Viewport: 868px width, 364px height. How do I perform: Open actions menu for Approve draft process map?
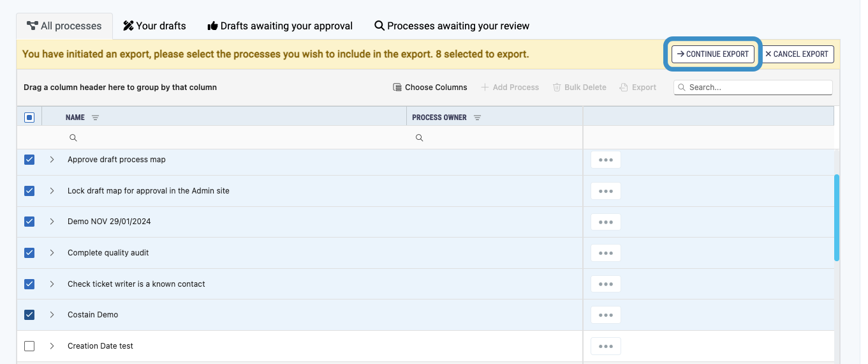click(606, 160)
